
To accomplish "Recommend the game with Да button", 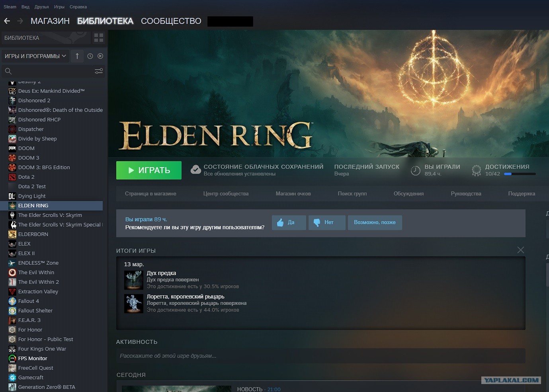I will click(289, 222).
